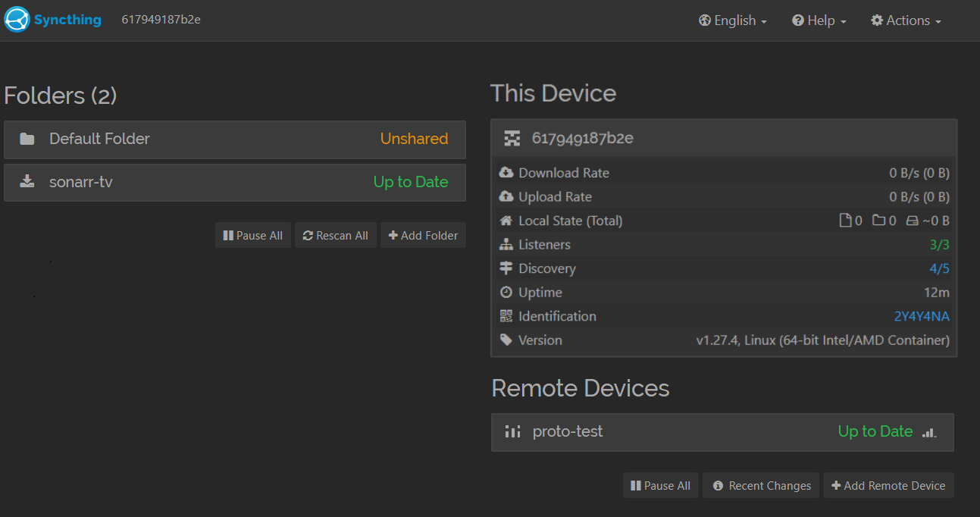Click the Folders (2) heading
The image size is (980, 517).
(x=61, y=96)
